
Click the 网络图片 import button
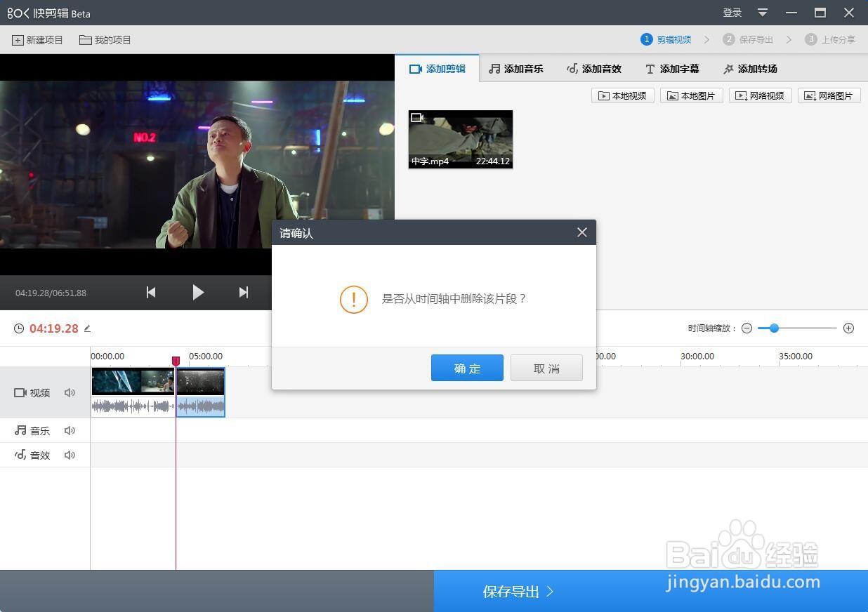(x=829, y=95)
